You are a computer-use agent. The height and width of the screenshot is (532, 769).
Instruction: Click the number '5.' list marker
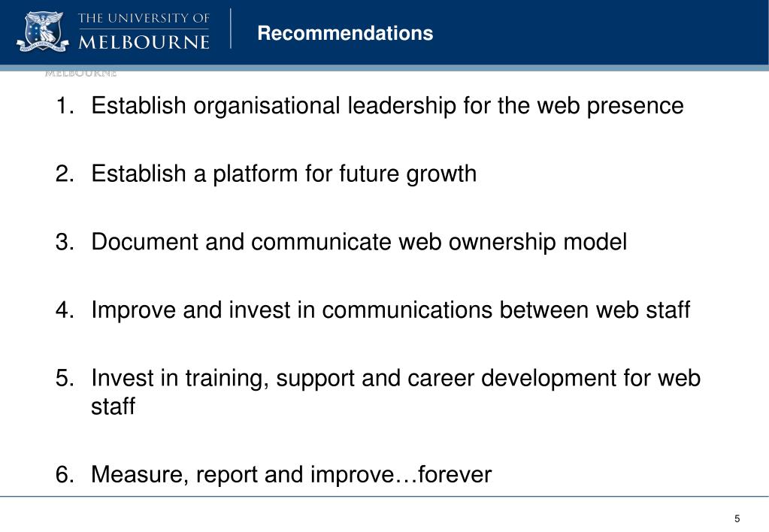click(65, 379)
